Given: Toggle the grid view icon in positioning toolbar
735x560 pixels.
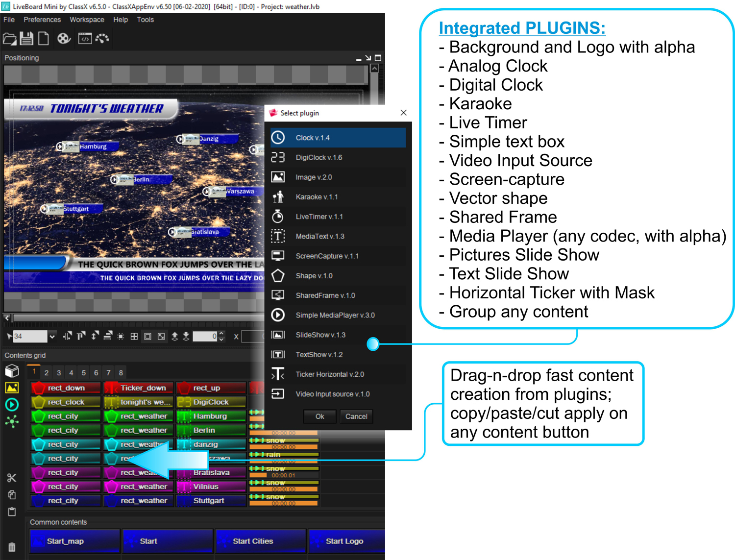Looking at the screenshot, I should click(134, 337).
